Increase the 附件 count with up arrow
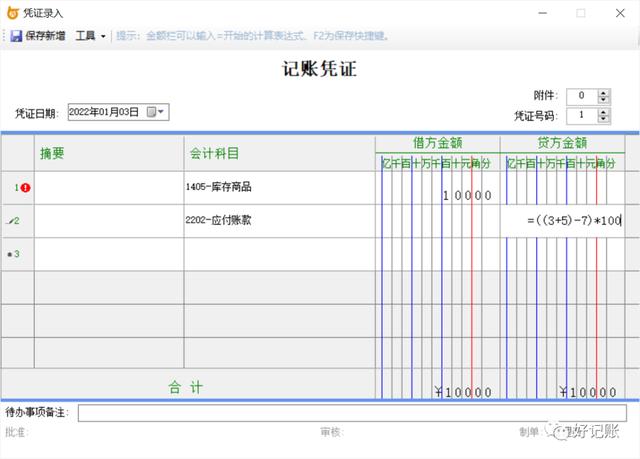640x459 pixels. [x=603, y=93]
